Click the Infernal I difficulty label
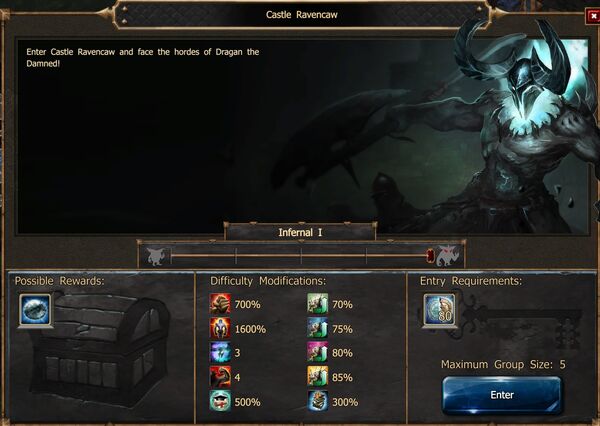600x426 pixels. tap(300, 232)
